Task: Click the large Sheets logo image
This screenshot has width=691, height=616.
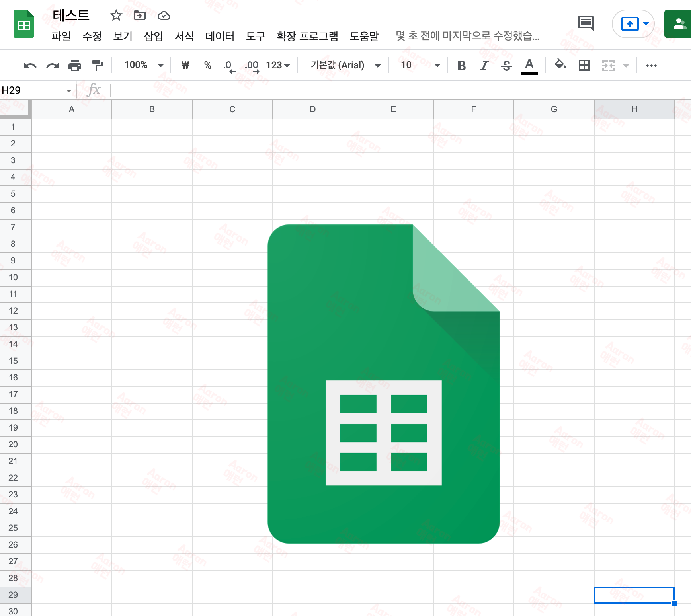Action: [384, 384]
